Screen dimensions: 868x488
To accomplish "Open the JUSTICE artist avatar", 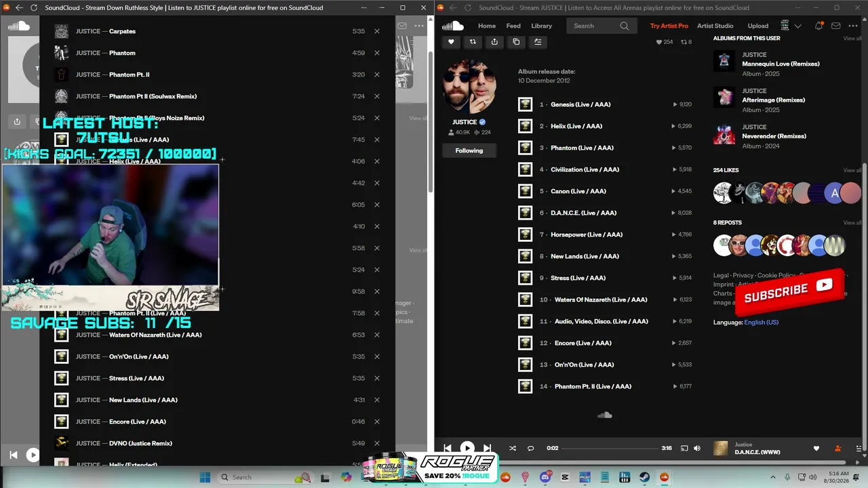I will click(x=469, y=87).
